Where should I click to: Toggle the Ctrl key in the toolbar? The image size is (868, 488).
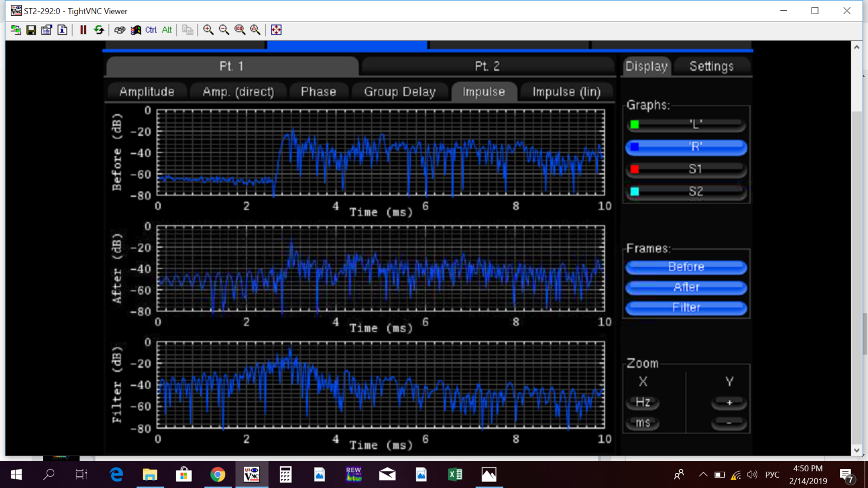click(x=151, y=30)
